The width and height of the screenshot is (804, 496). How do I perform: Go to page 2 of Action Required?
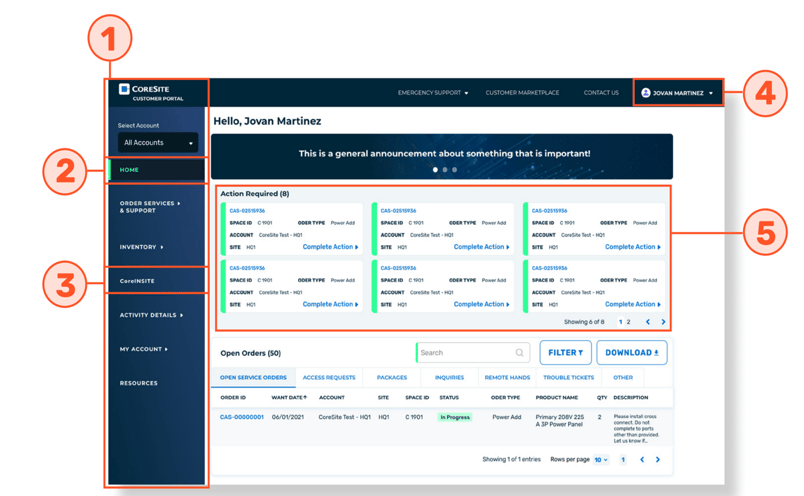[629, 322]
